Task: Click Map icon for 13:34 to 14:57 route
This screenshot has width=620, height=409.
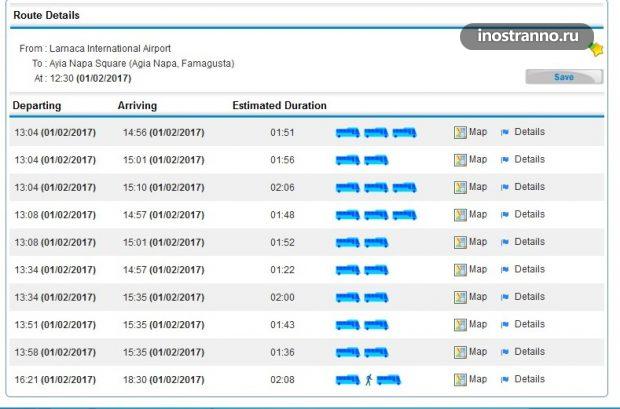Action: click(461, 270)
